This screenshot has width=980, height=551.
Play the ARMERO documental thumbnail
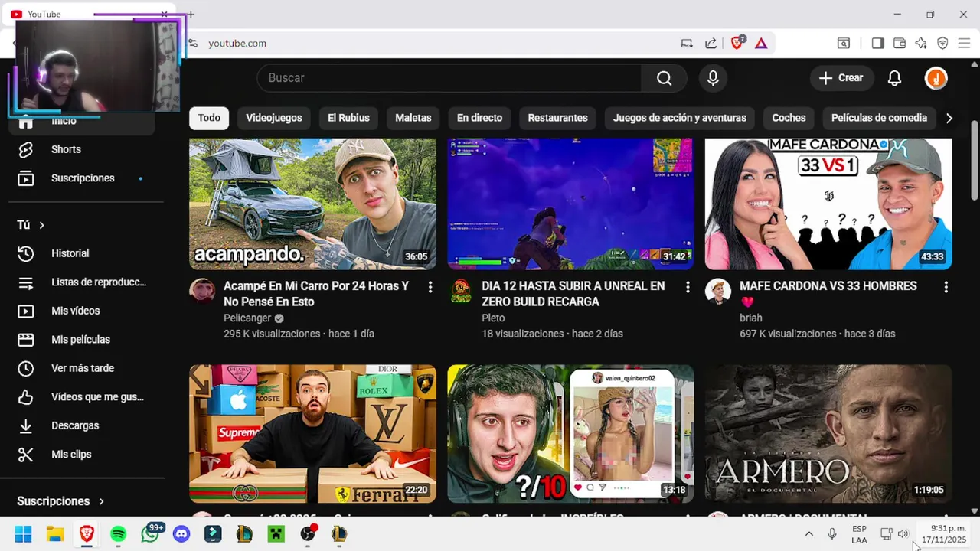point(828,434)
